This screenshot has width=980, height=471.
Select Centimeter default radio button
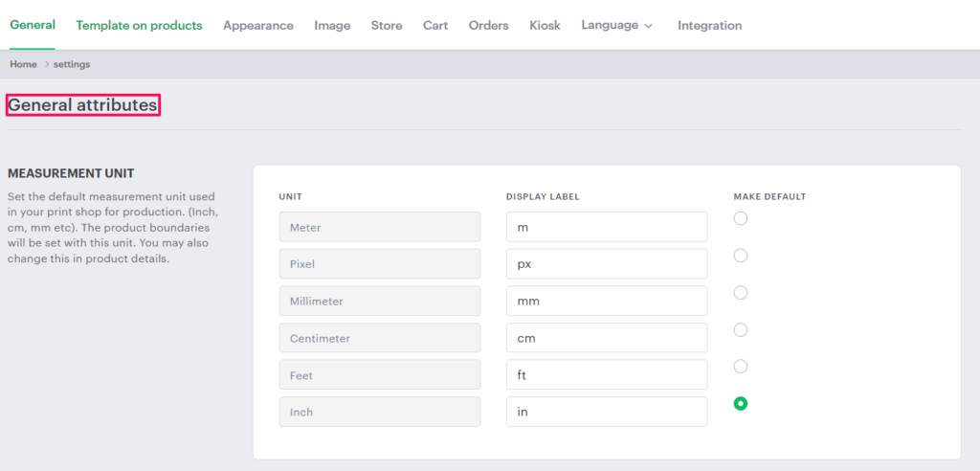point(741,330)
